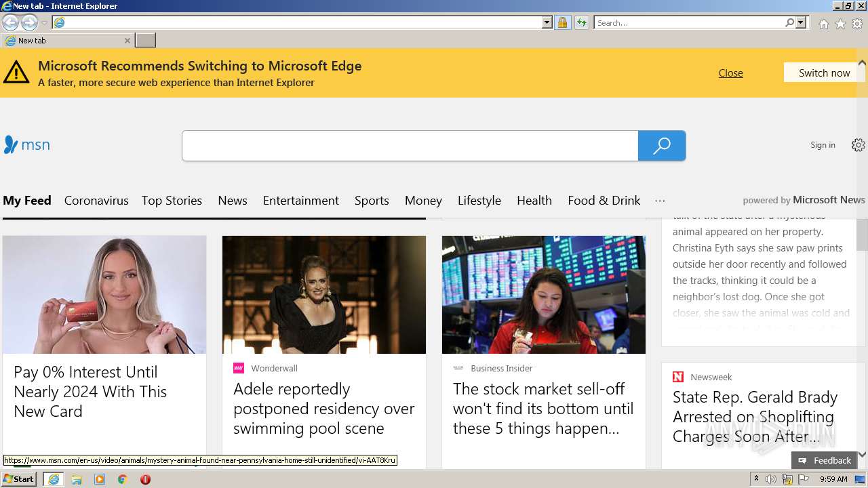868x488 pixels.
Task: Expand more categories with the ellipsis
Action: (660, 201)
